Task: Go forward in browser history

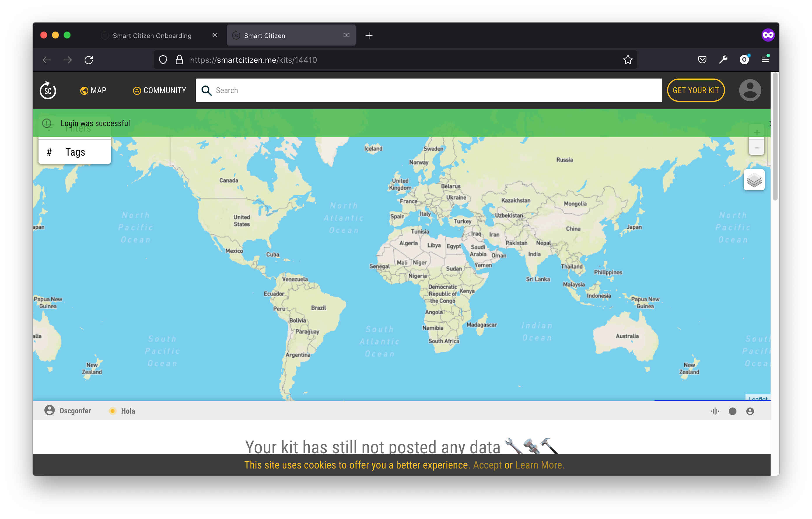Action: [x=68, y=60]
